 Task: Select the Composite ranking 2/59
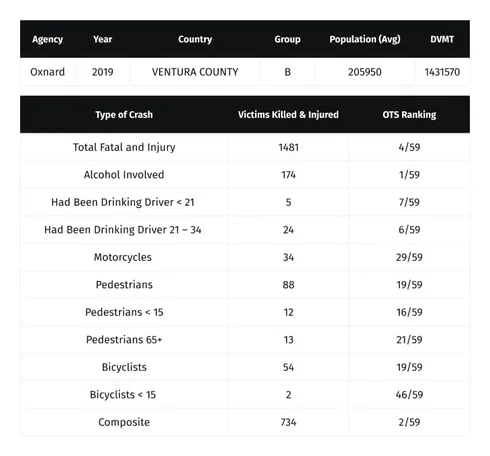pos(409,422)
